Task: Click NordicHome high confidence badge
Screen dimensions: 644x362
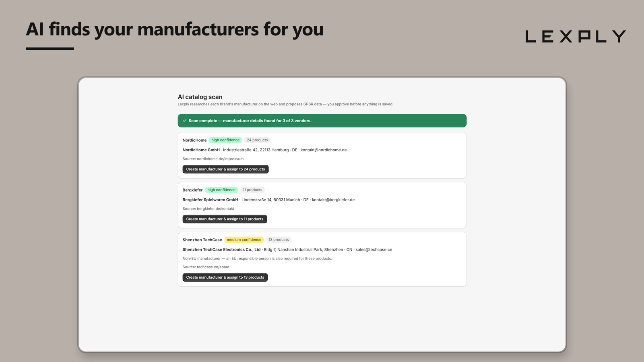Action: (225, 140)
